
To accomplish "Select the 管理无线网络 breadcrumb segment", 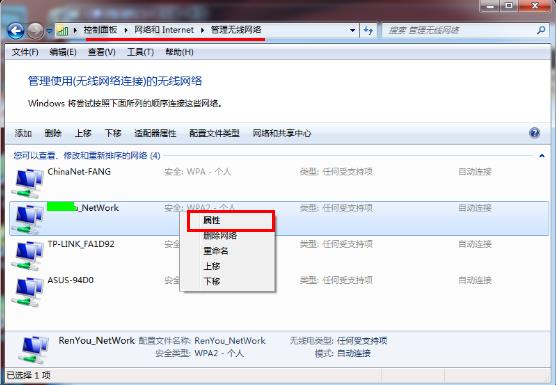I will [236, 30].
